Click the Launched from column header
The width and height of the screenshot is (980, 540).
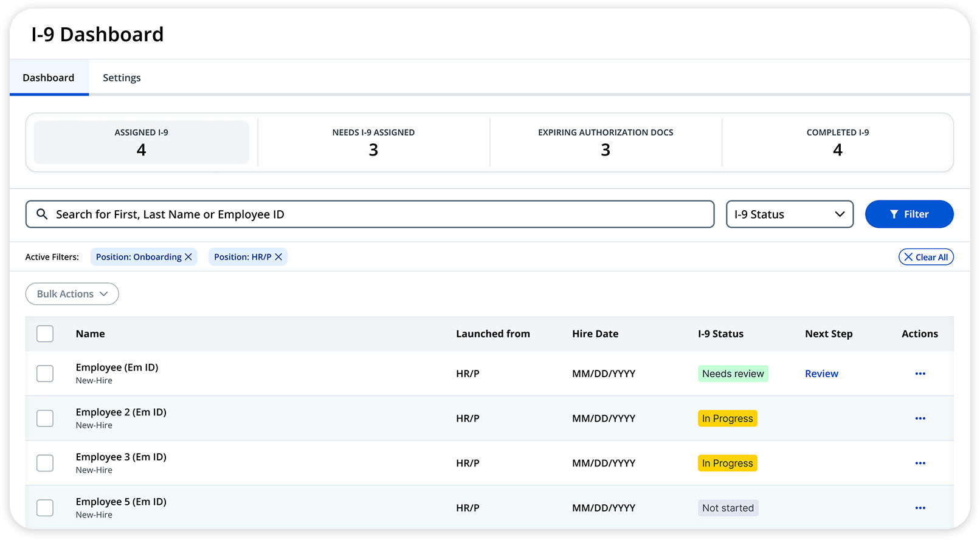[x=493, y=333]
